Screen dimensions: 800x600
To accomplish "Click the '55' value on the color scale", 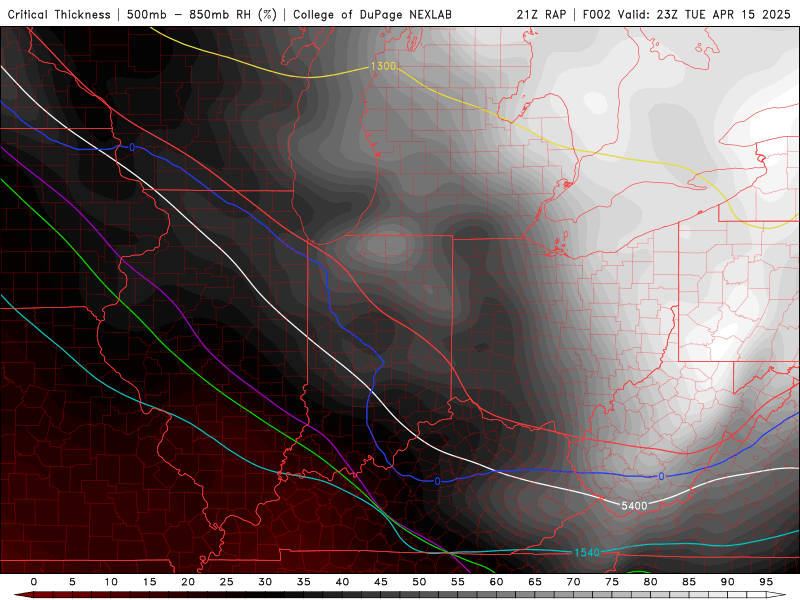I will coord(458,582).
